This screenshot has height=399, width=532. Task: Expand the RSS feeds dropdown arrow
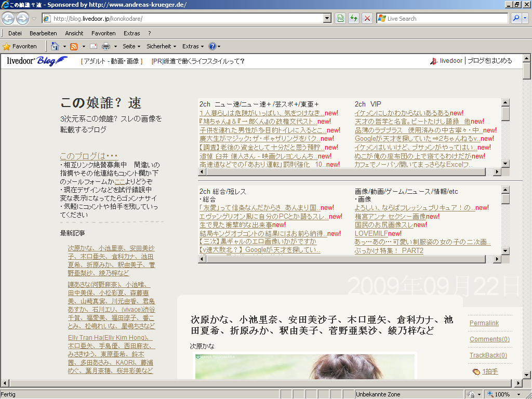(84, 46)
